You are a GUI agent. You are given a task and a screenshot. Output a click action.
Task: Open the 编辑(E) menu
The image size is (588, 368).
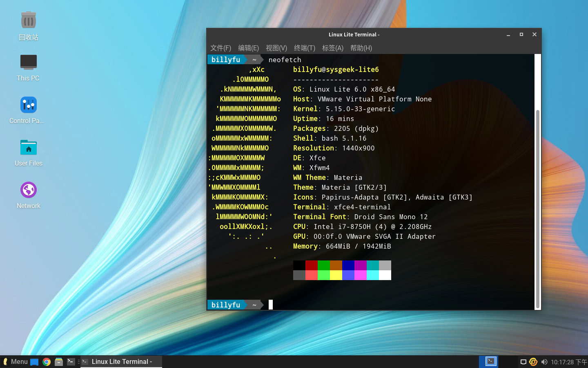pos(248,48)
